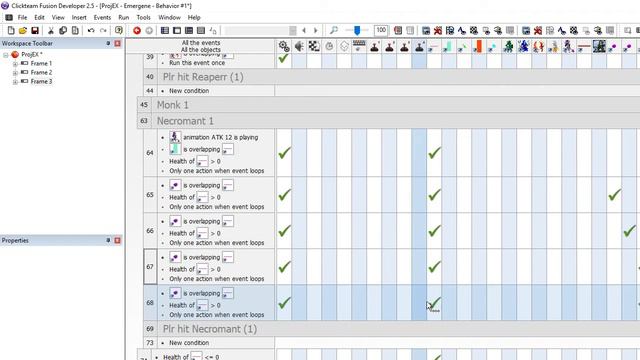Open the Events menu
Image resolution: width=640 pixels, height=360 pixels.
[x=102, y=18]
